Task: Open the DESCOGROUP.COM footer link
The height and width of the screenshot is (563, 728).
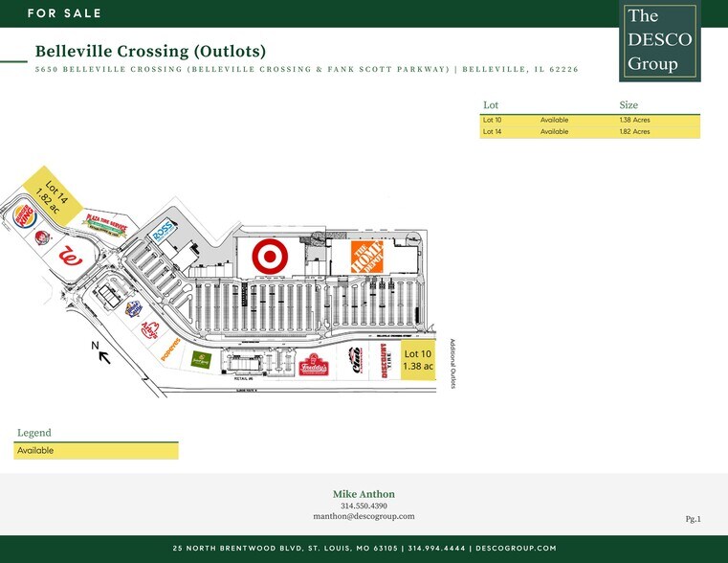Action: [x=516, y=548]
